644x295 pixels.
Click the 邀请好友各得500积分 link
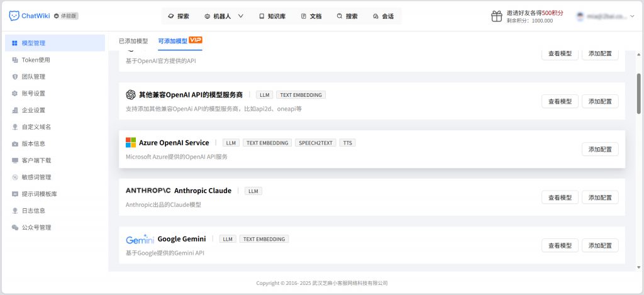click(x=535, y=13)
